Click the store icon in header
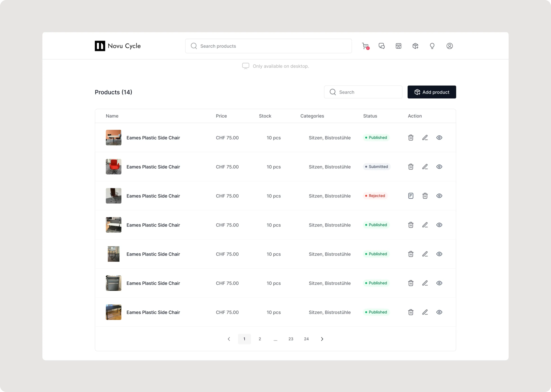551x392 pixels. tap(399, 46)
